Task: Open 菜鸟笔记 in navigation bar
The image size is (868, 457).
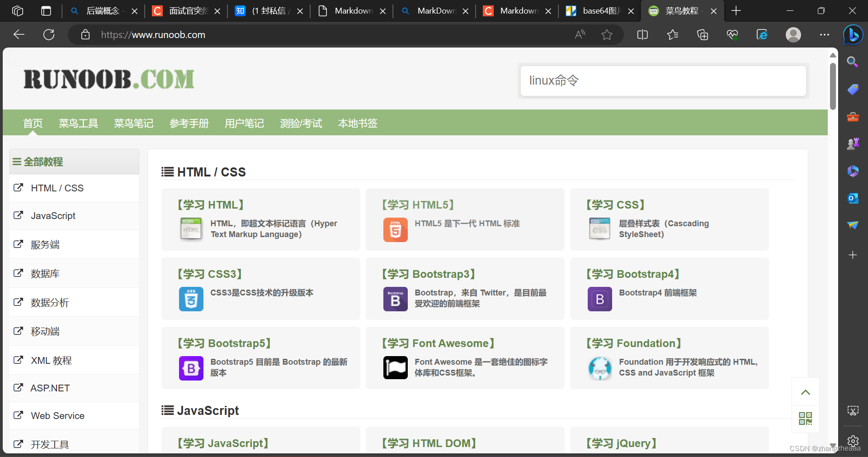Action: [133, 123]
